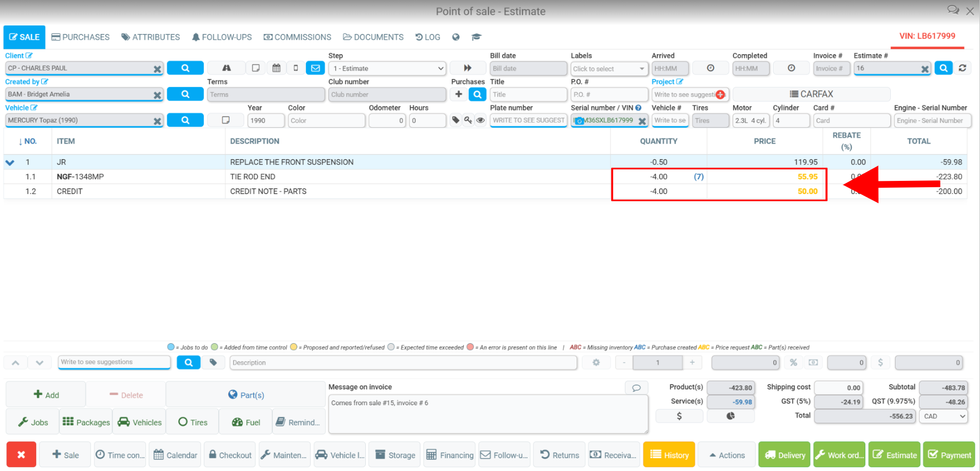Toggle the dollar amount button in item bar

click(x=880, y=362)
